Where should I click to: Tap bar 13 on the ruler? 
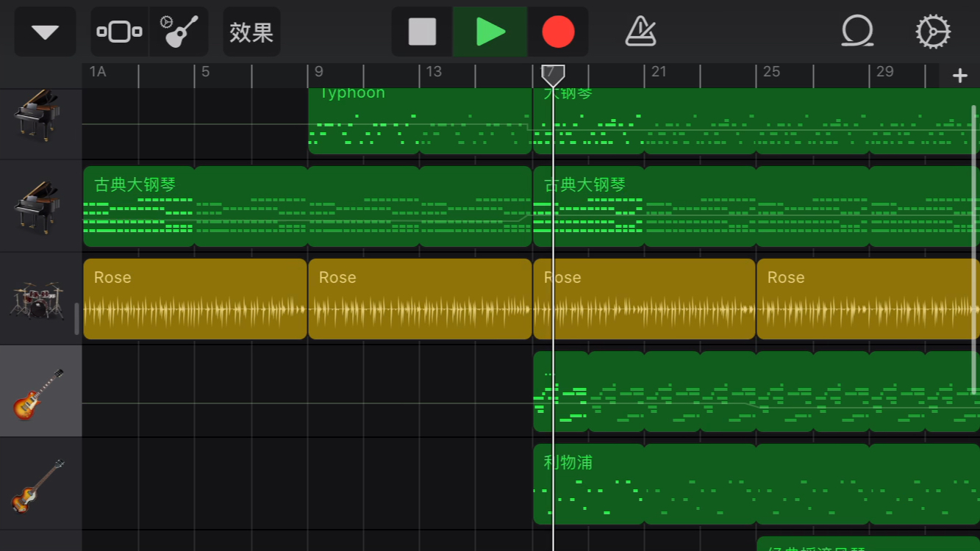pyautogui.click(x=434, y=72)
